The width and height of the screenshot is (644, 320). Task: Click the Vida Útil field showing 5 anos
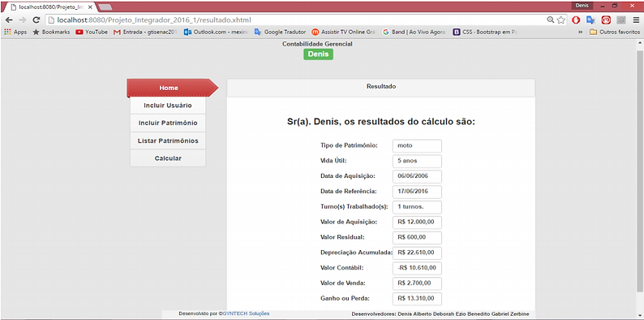417,162
